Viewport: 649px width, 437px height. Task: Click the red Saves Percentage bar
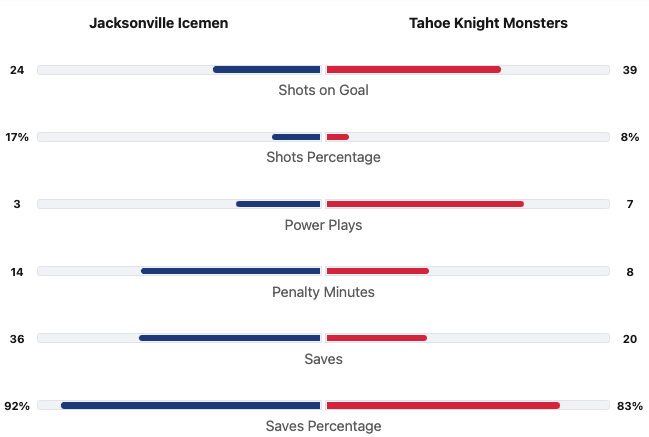pyautogui.click(x=443, y=405)
